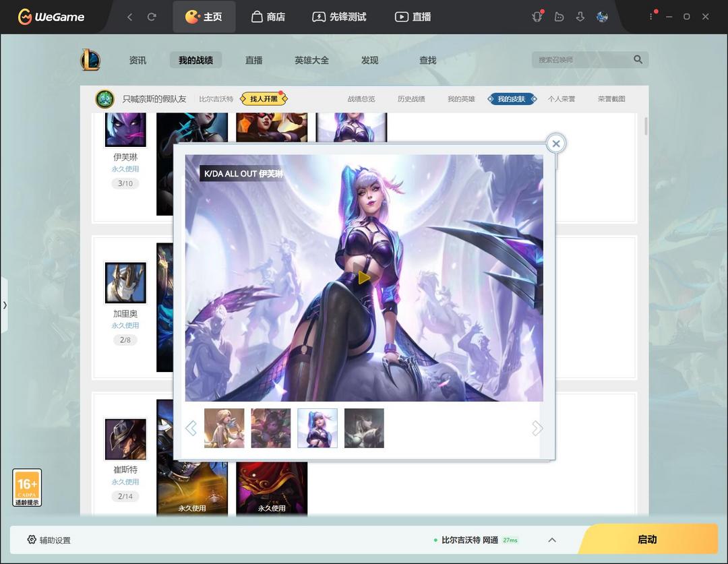This screenshot has height=564, width=728.
Task: Click the WeGame logo
Action: pos(51,17)
